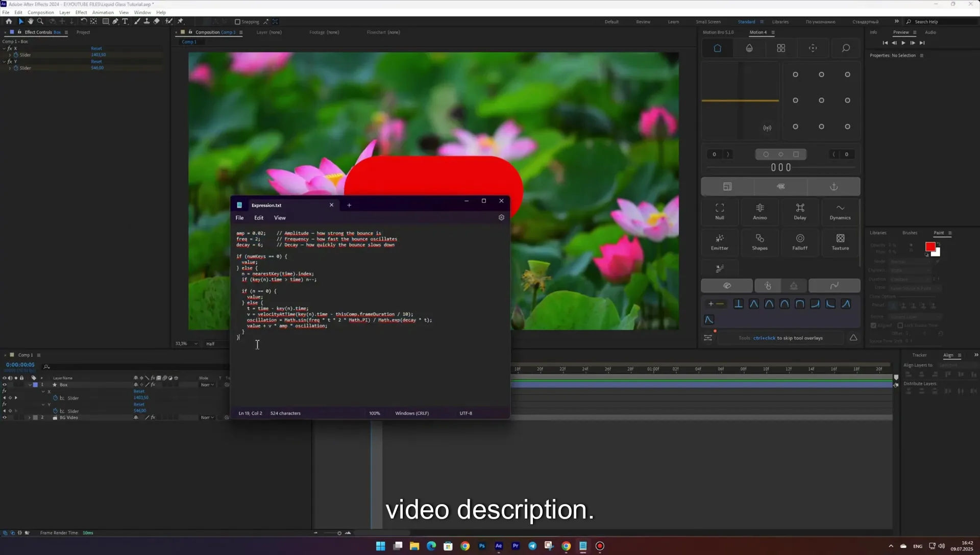Switch to the Project panel tab
The width and height of the screenshot is (980, 555).
pyautogui.click(x=83, y=32)
